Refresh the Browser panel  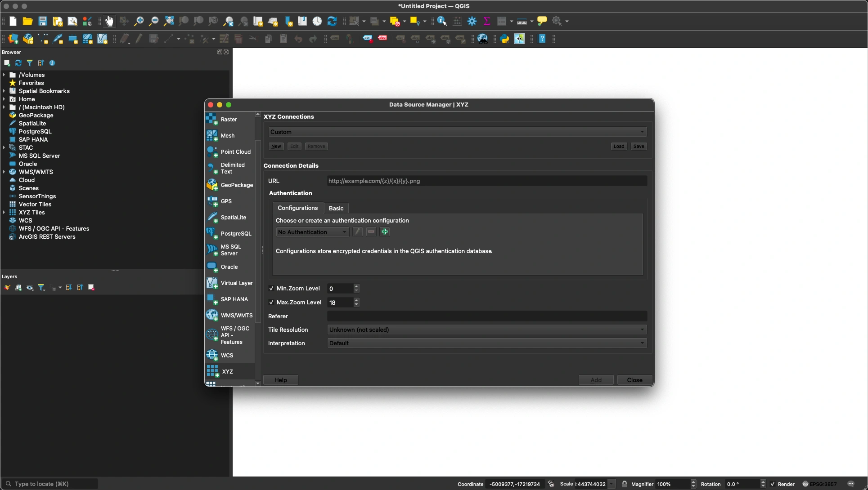click(x=18, y=63)
